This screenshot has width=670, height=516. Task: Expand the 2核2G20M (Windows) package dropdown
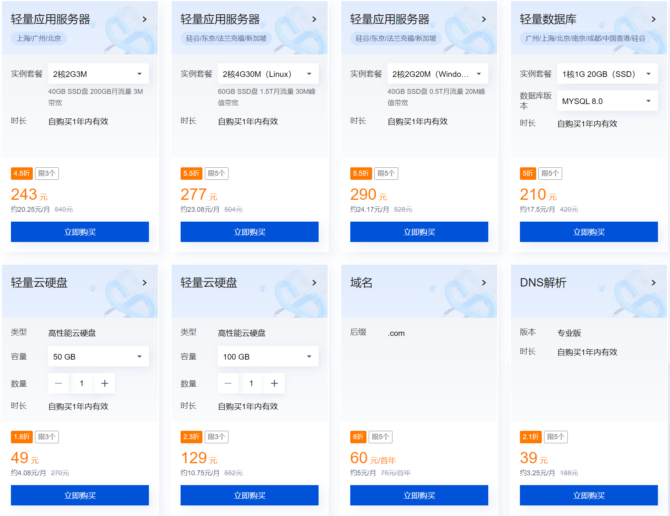coord(437,74)
